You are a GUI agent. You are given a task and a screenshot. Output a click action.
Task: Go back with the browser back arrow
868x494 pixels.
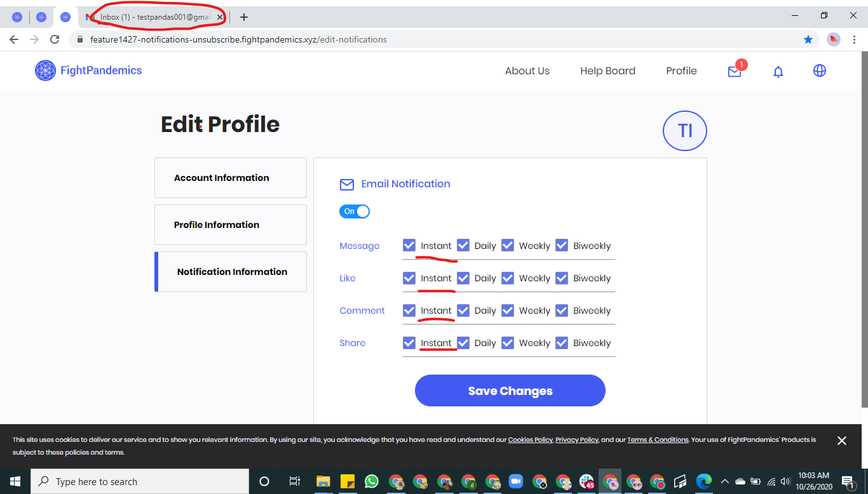tap(14, 39)
